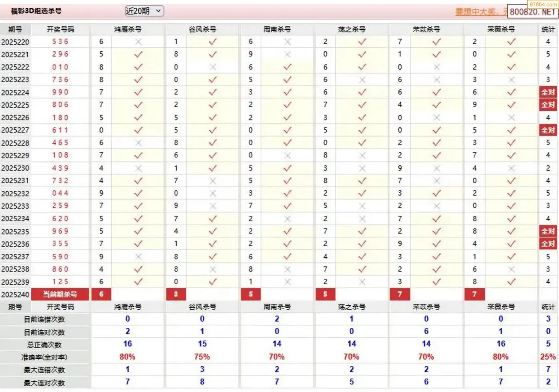
Task: Click winning number 1 2 5
Action: pyautogui.click(x=60, y=282)
